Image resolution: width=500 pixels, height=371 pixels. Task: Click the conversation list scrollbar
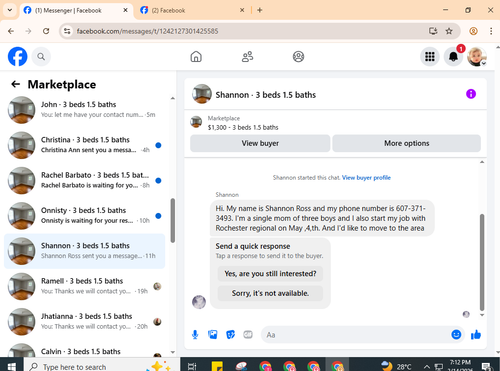[x=173, y=221]
